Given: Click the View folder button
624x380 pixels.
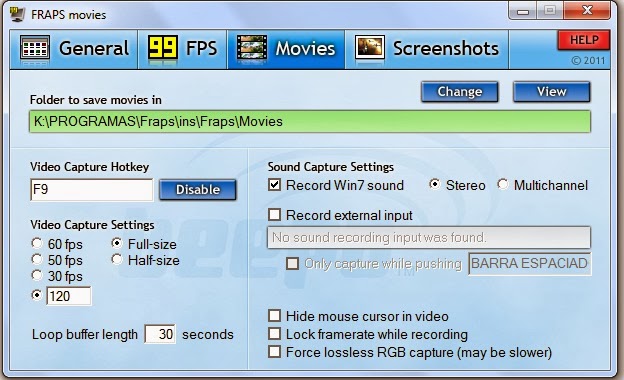Looking at the screenshot, I should (x=552, y=92).
